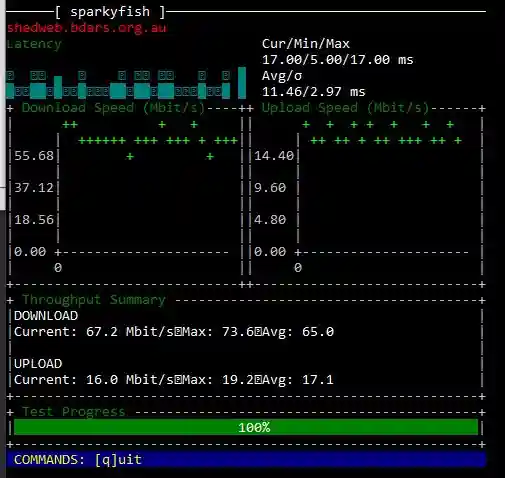Click the Latency label
Viewport: 505px width, 478px height.
34,44
